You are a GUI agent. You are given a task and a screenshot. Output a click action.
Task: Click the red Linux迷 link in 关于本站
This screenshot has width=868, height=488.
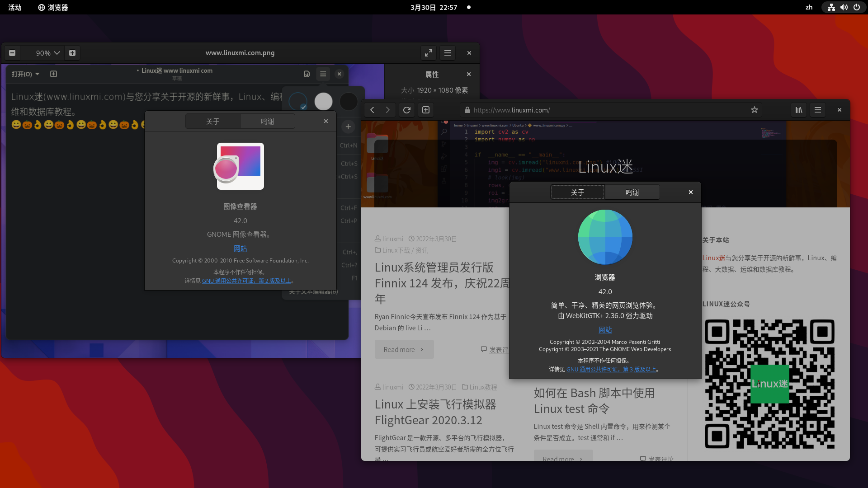tap(714, 258)
